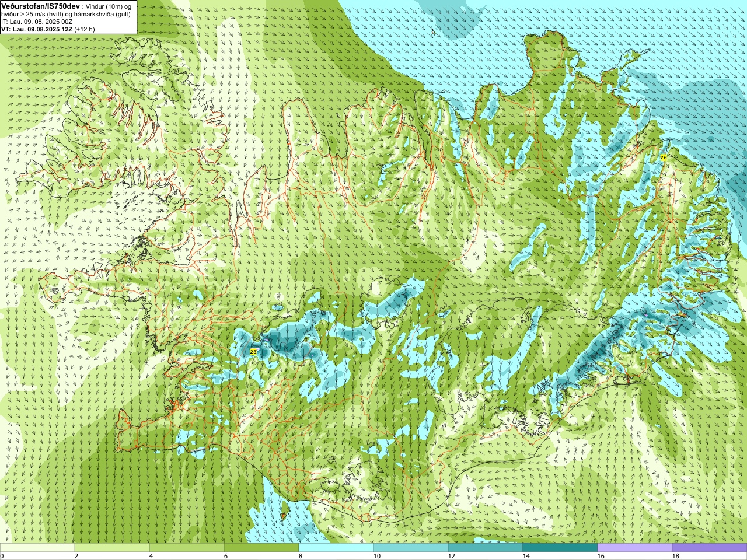Screen dimensions: 747x560
Task: Click the yellow gust marker labeled 26
Action: pyautogui.click(x=664, y=157)
